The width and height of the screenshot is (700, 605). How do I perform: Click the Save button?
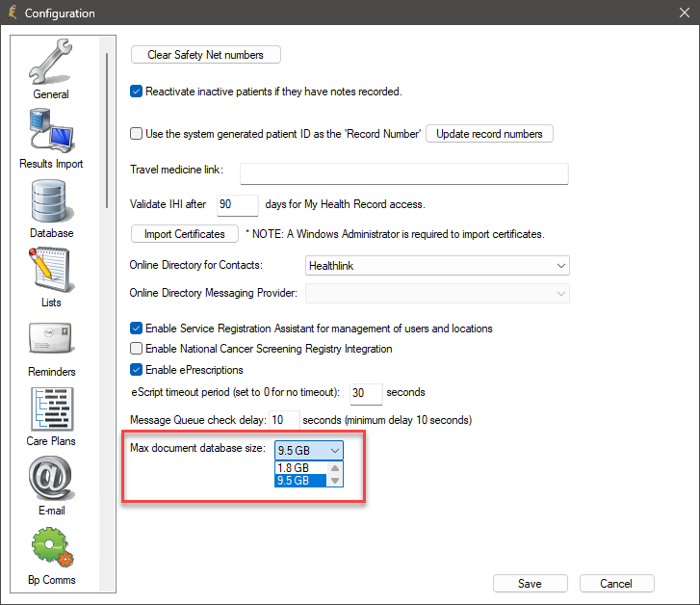(x=529, y=583)
